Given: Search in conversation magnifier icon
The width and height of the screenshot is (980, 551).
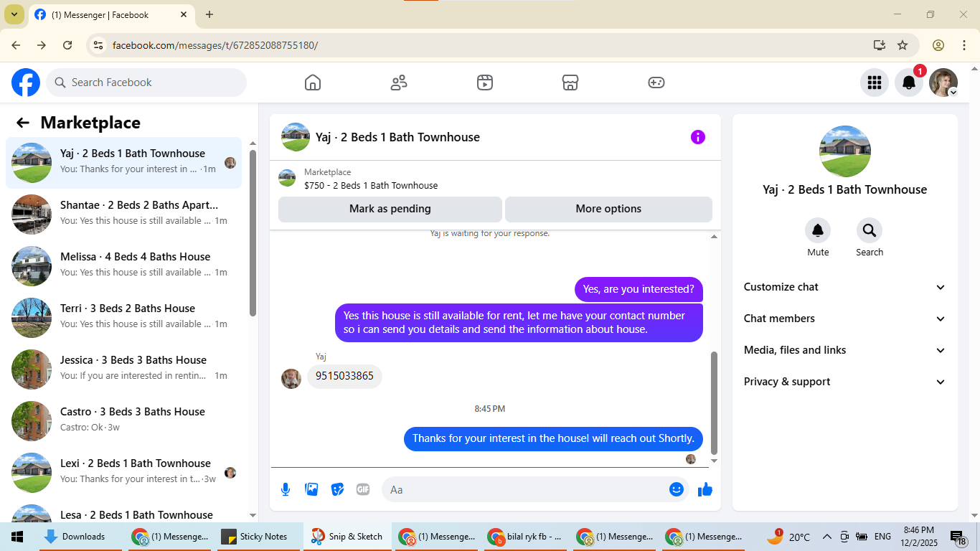Looking at the screenshot, I should 870,230.
